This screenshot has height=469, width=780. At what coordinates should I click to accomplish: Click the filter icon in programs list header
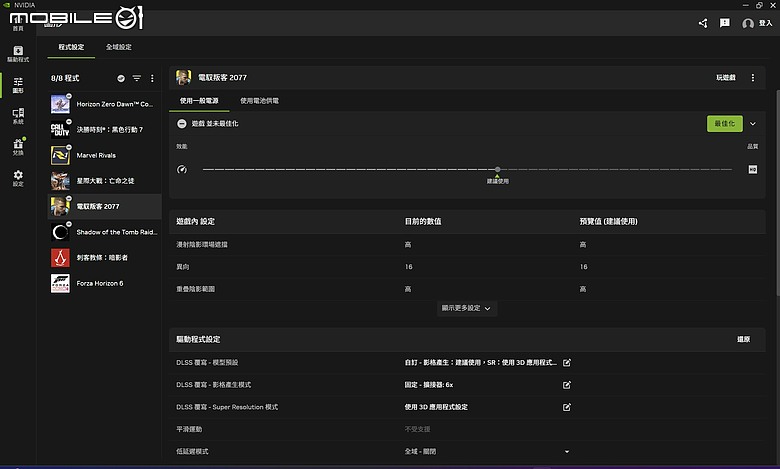point(136,78)
